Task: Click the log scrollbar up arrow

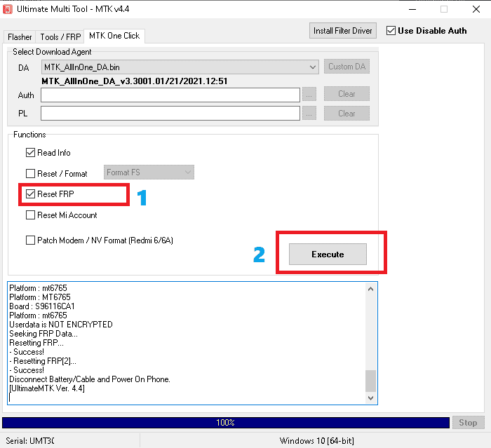Action: pyautogui.click(x=371, y=289)
